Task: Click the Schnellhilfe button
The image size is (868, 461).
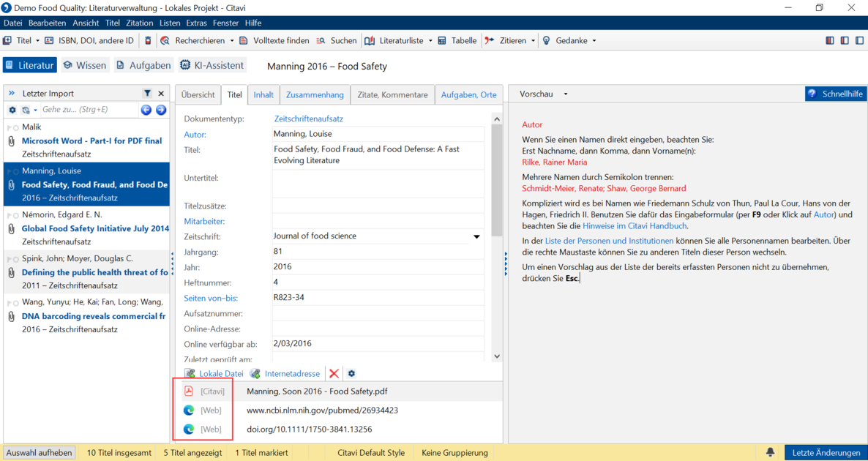Action: 835,94
